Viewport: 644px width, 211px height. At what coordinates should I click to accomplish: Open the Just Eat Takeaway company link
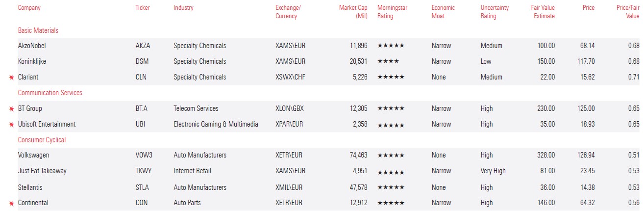(x=42, y=171)
